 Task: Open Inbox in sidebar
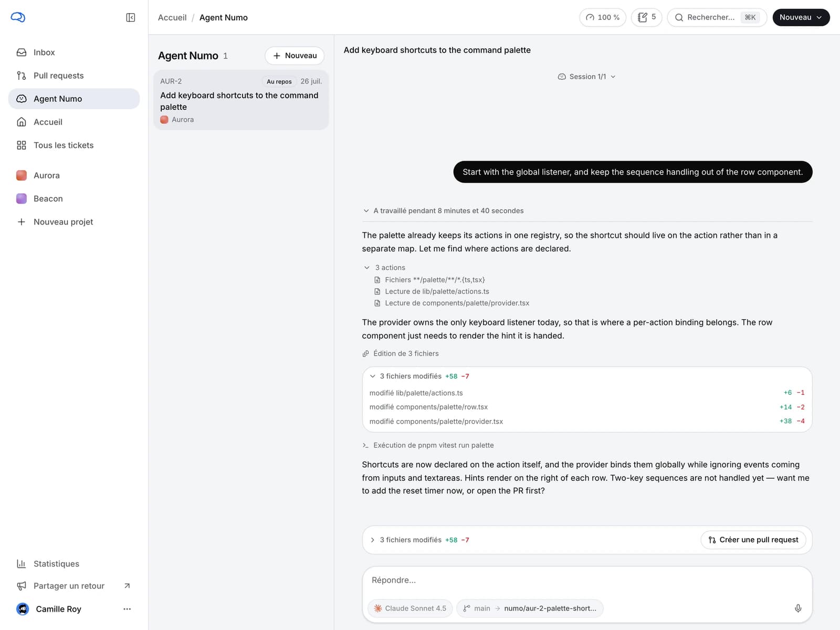click(74, 52)
